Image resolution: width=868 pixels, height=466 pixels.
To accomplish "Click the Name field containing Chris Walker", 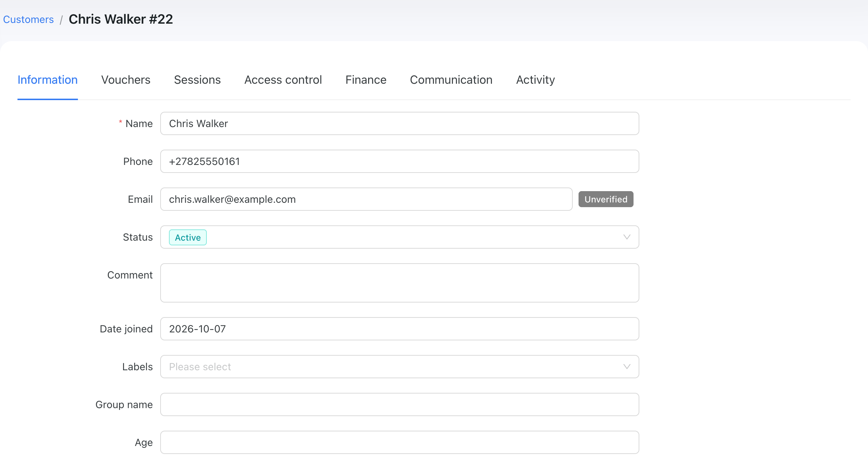I will (399, 123).
